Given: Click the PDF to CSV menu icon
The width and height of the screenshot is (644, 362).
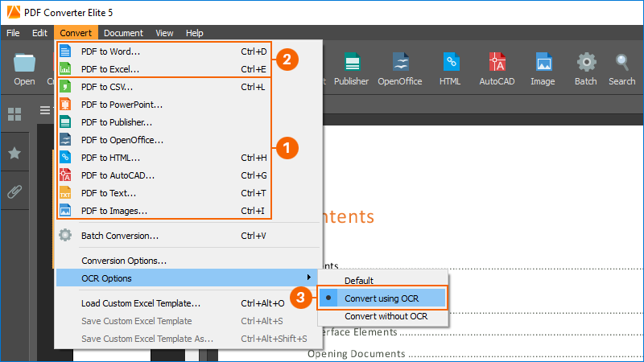Looking at the screenshot, I should pos(65,87).
